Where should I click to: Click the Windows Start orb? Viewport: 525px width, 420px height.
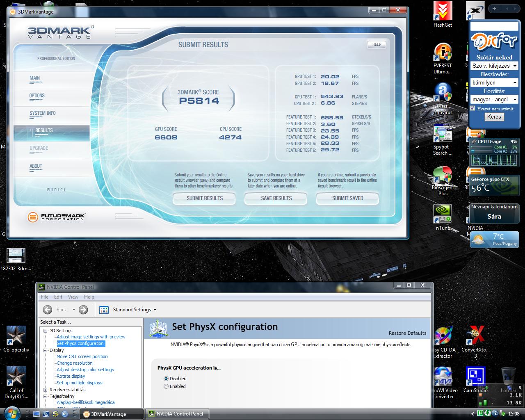12,413
